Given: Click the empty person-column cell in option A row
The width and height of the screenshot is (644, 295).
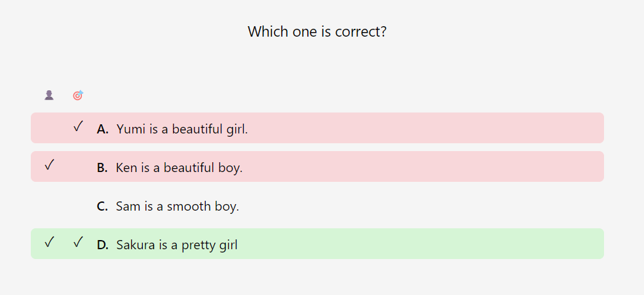Looking at the screenshot, I should (x=49, y=128).
